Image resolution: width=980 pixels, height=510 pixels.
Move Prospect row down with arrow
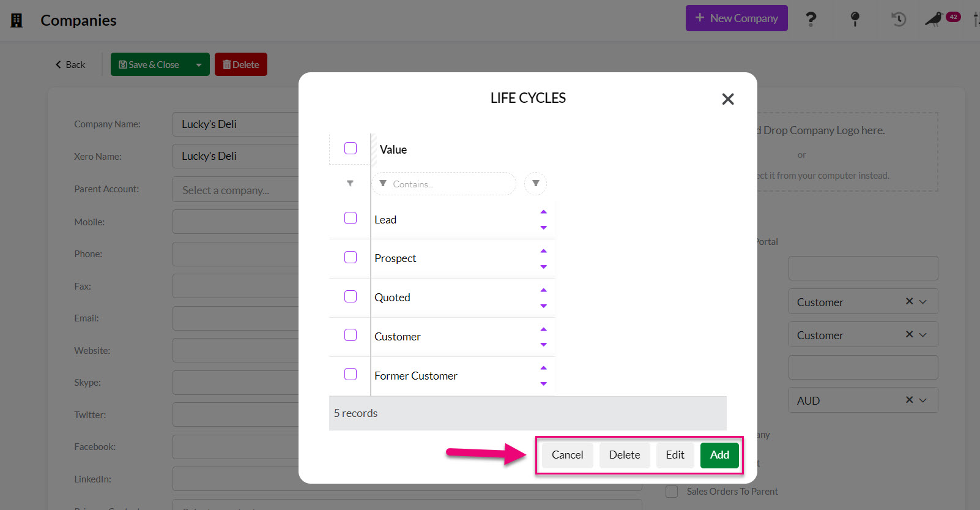pyautogui.click(x=543, y=267)
